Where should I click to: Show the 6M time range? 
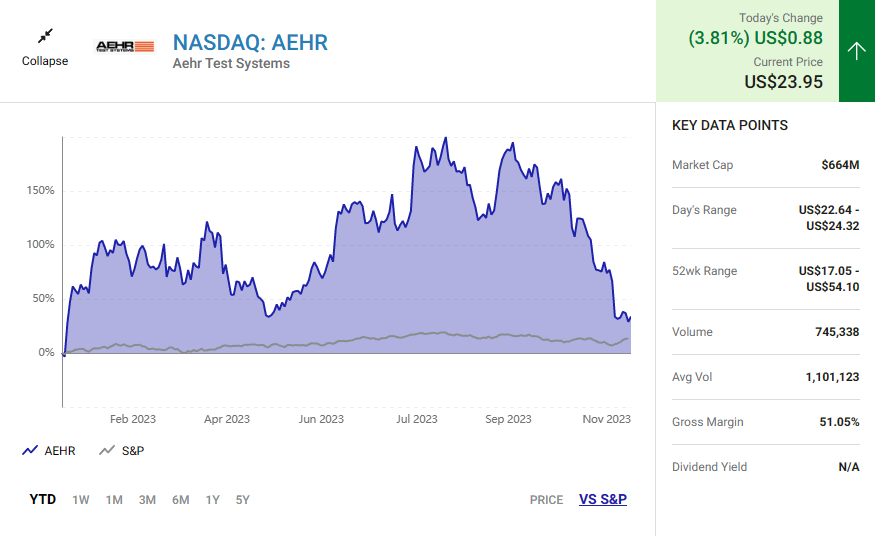tap(180, 500)
